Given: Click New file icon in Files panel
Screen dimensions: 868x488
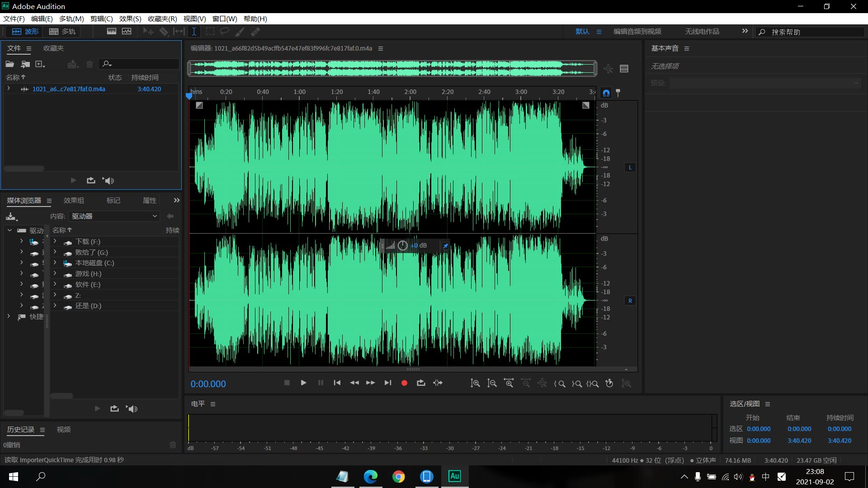Looking at the screenshot, I should tap(40, 64).
